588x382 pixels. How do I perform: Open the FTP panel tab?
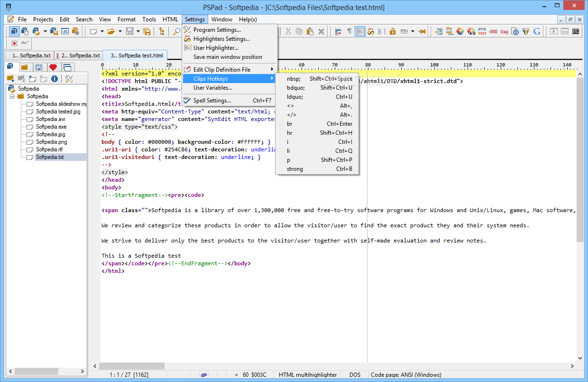(38, 67)
